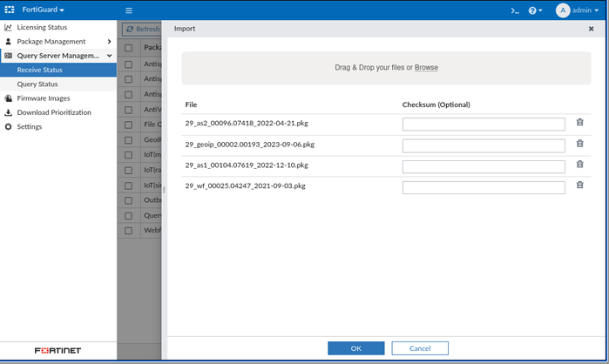The height and width of the screenshot is (364, 609).
Task: Delete the 29_wf_00025.04247 file row
Action: 580,185
